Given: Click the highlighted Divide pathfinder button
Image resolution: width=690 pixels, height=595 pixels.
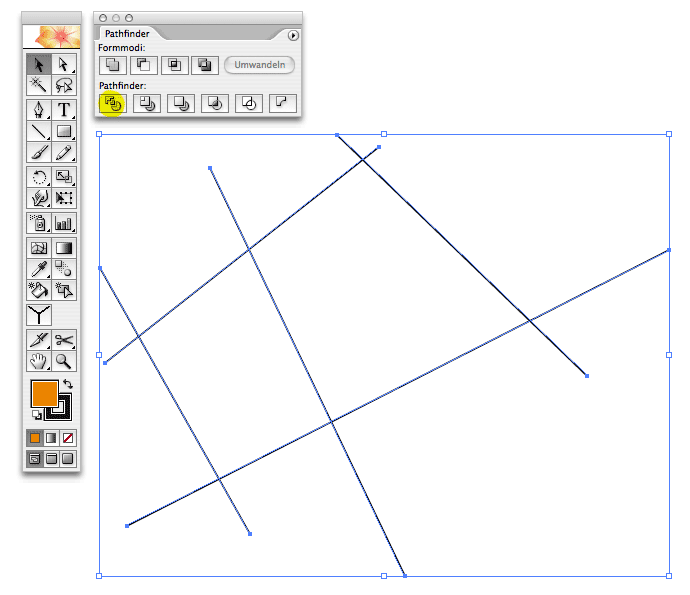Looking at the screenshot, I should (x=113, y=104).
